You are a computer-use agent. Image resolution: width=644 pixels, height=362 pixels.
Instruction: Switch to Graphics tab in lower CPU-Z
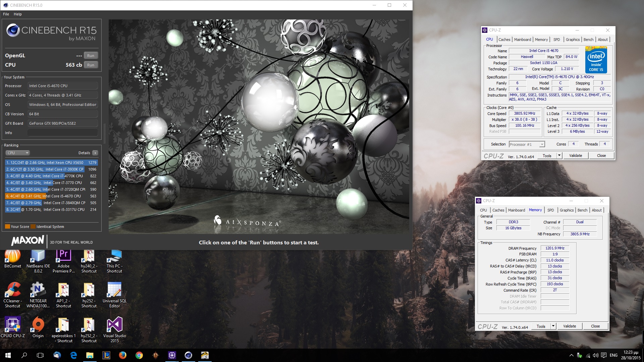567,210
